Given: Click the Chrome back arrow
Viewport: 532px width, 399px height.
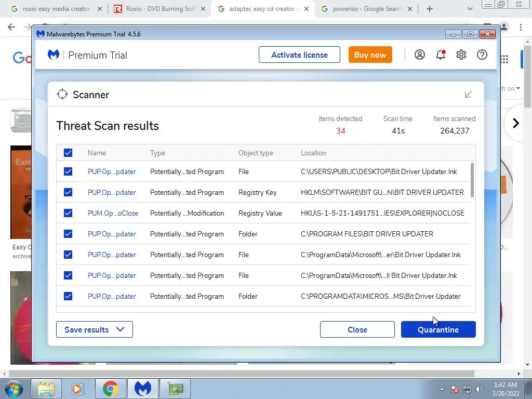Looking at the screenshot, I should click(x=11, y=27).
